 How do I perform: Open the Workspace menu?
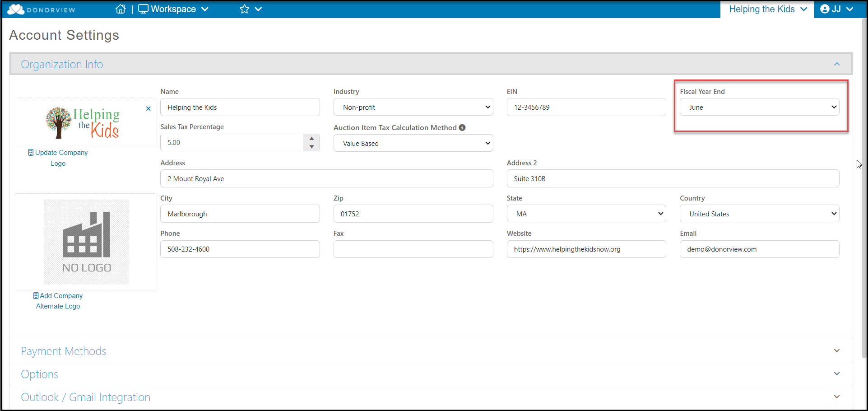click(x=173, y=9)
